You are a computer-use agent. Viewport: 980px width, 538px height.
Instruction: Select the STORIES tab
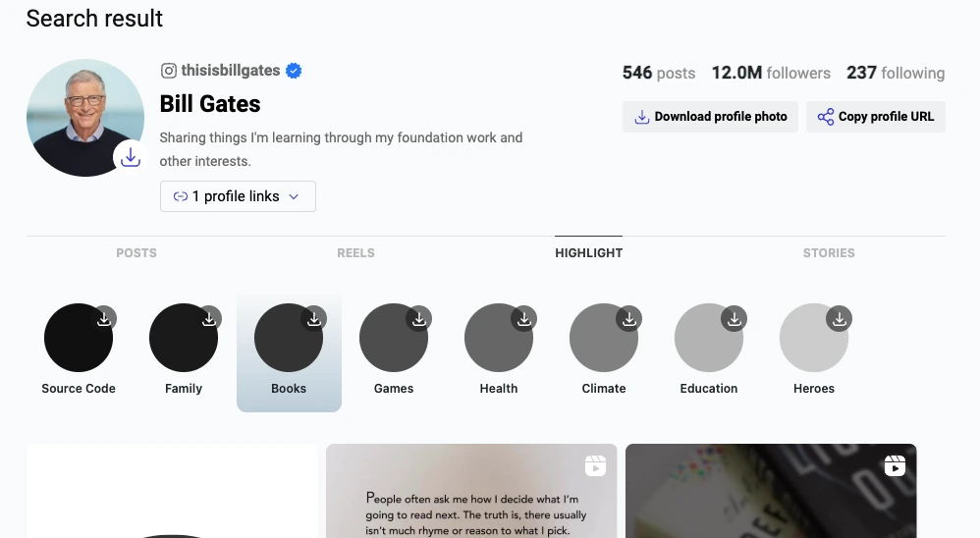(829, 252)
